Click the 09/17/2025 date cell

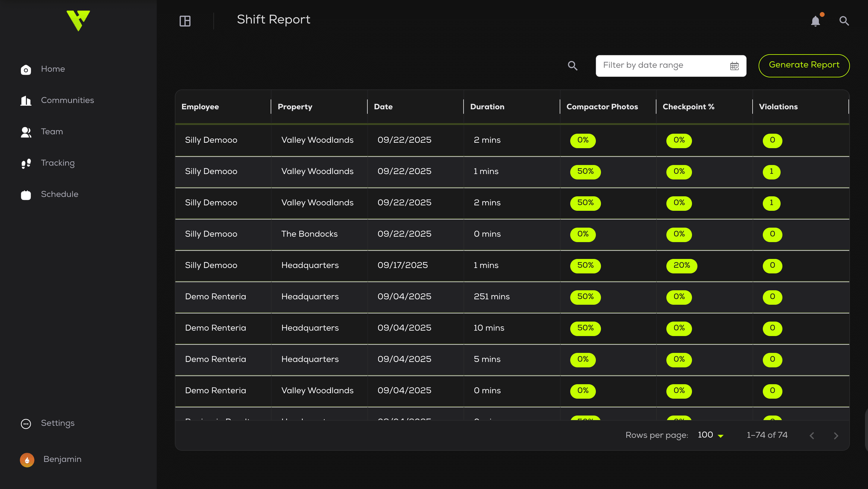[x=402, y=265]
